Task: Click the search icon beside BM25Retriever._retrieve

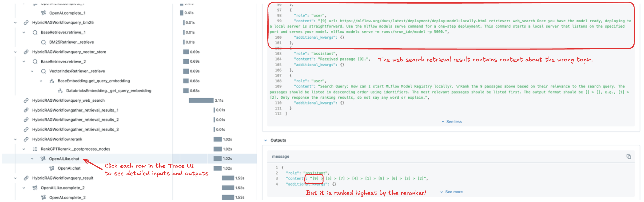Action: pos(44,42)
